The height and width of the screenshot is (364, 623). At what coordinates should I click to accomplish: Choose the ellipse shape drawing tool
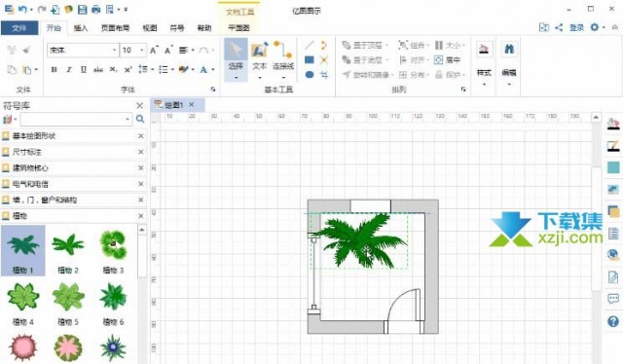pos(310,74)
